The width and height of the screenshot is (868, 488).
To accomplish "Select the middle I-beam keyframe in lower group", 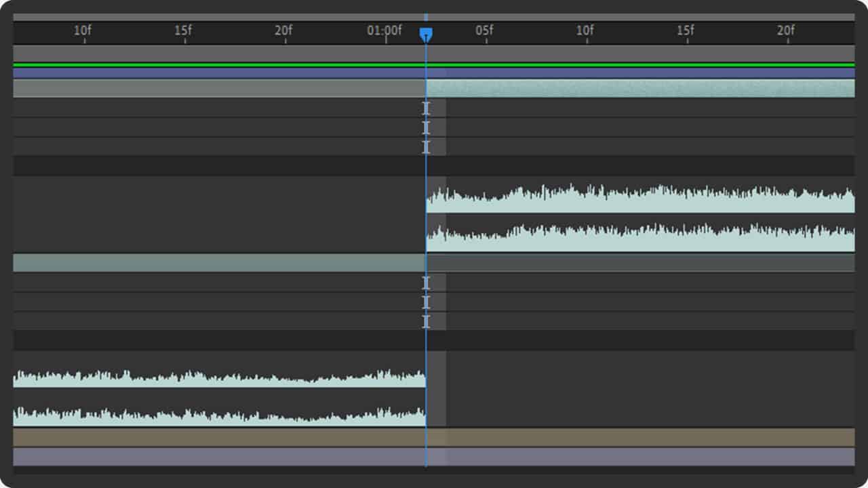I will click(426, 302).
